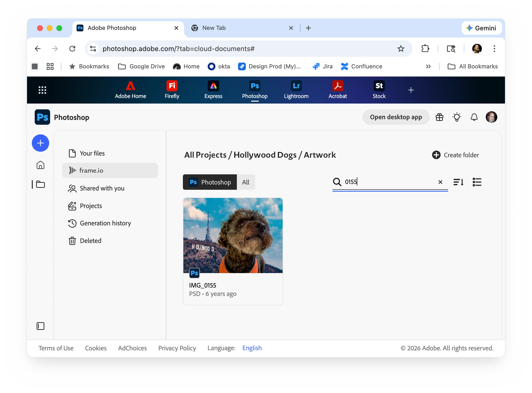Switch to list view layout icon
The height and width of the screenshot is (393, 532).
point(477,182)
